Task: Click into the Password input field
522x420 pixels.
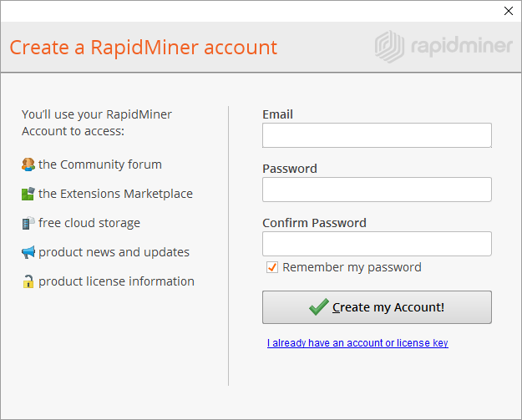Action: pos(377,190)
